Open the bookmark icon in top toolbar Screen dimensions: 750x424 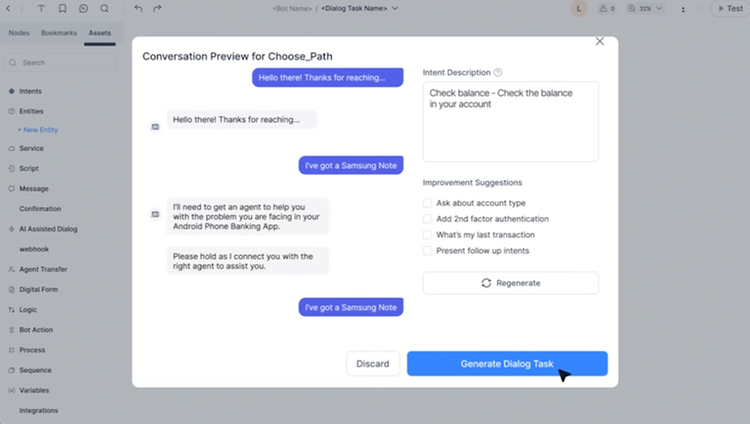click(62, 8)
